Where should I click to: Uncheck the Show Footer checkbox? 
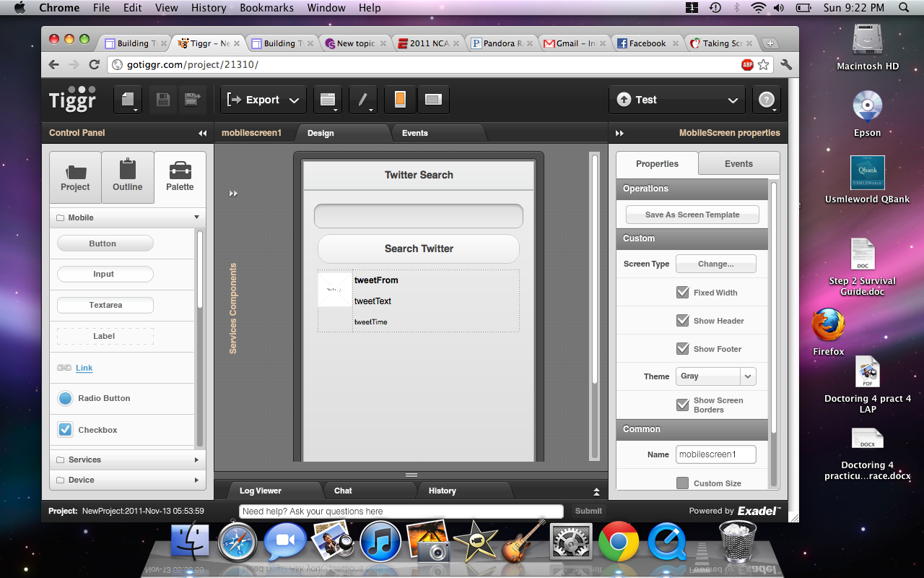click(682, 349)
